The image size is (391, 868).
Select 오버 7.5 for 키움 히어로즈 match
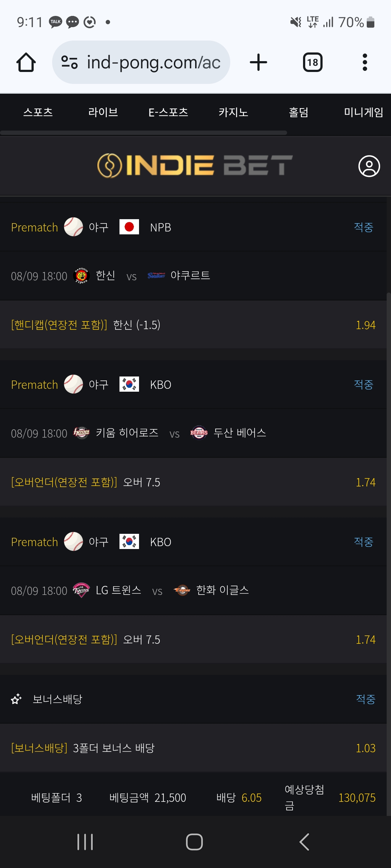(193, 482)
